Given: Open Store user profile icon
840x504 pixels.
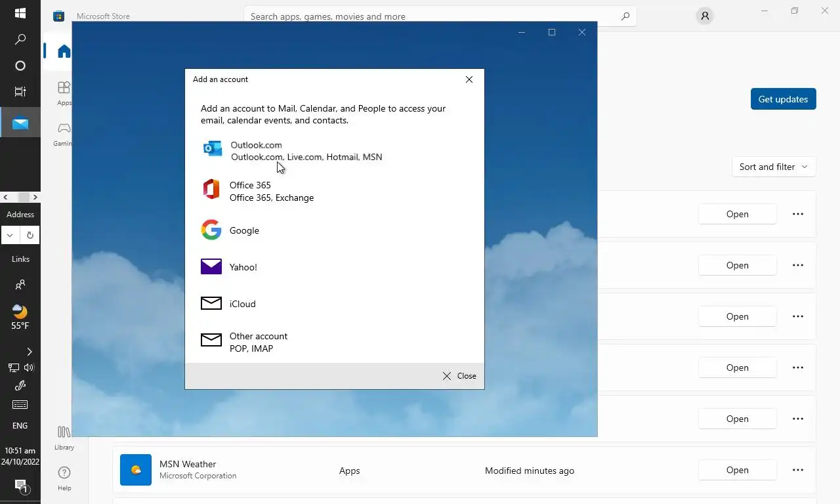Looking at the screenshot, I should (x=705, y=16).
